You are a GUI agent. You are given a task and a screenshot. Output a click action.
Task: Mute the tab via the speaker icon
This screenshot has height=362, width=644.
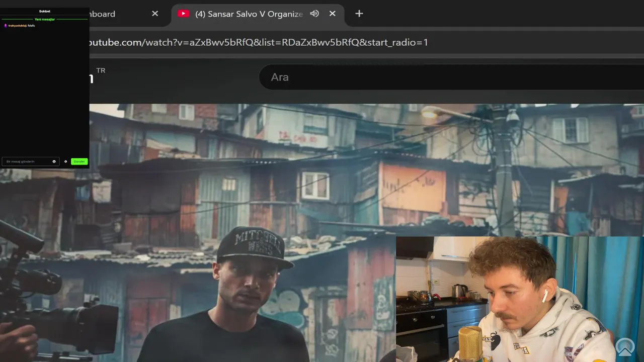(x=314, y=14)
